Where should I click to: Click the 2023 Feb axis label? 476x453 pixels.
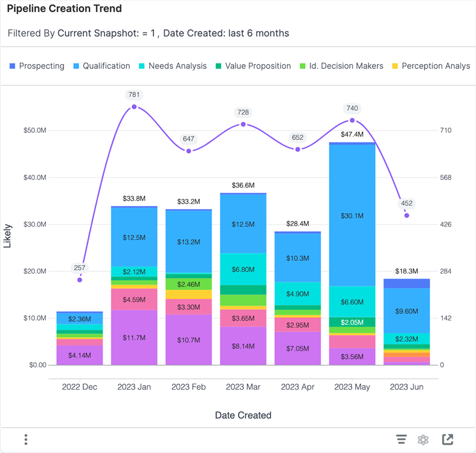click(188, 387)
